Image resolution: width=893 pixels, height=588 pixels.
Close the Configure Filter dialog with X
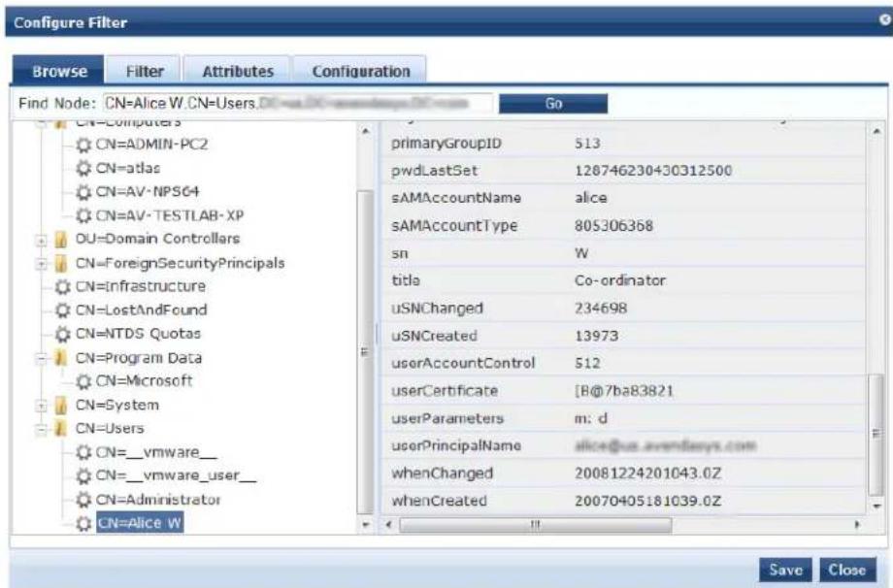[885, 20]
